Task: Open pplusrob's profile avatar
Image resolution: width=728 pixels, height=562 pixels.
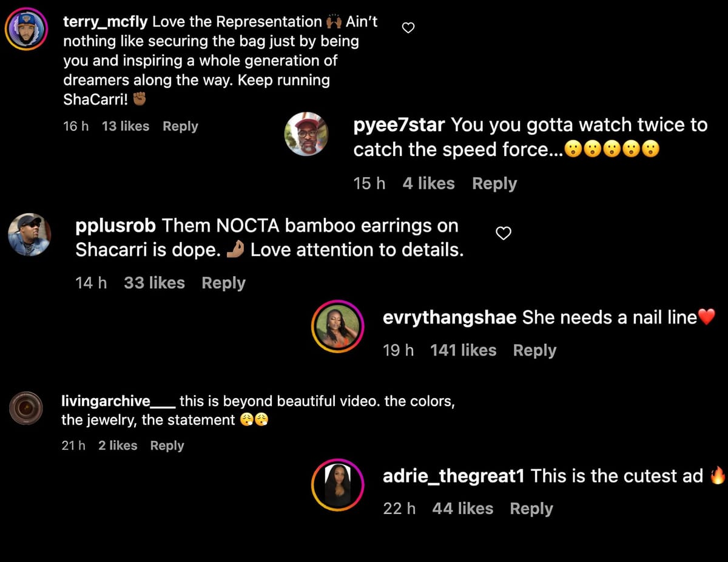Action: [x=29, y=235]
